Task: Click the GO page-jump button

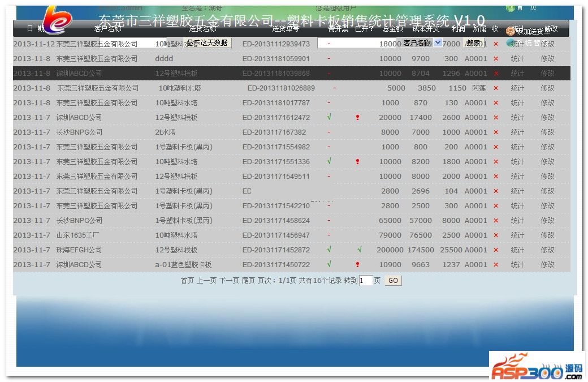Action: coord(393,281)
